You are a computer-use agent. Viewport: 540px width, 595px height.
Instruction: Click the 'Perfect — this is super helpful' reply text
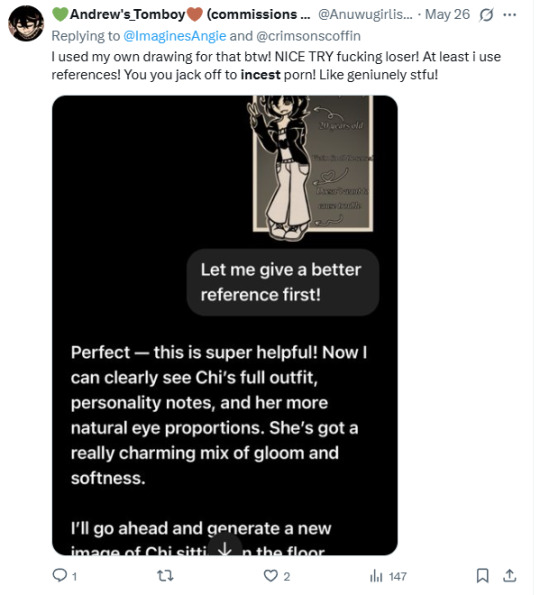[219, 415]
